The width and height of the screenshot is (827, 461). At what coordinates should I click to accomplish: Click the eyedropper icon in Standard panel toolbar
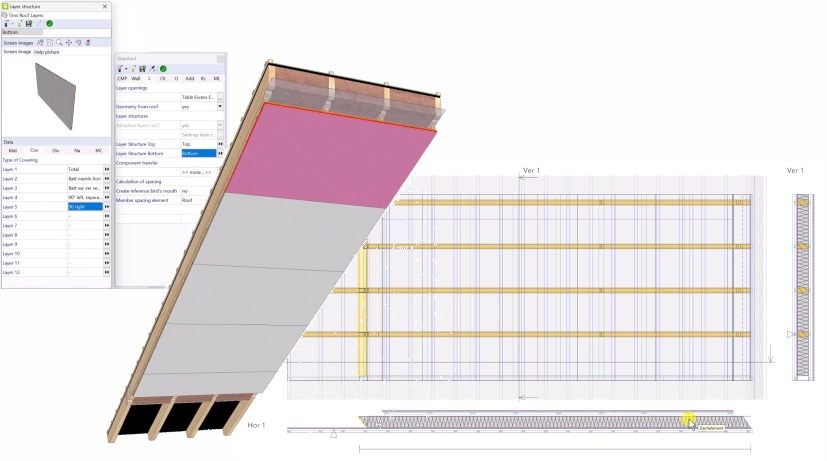pos(152,68)
